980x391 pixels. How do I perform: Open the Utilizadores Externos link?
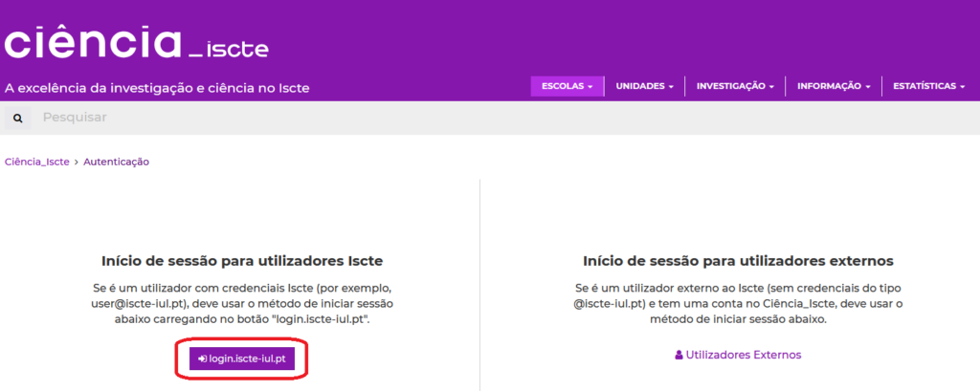coord(743,355)
